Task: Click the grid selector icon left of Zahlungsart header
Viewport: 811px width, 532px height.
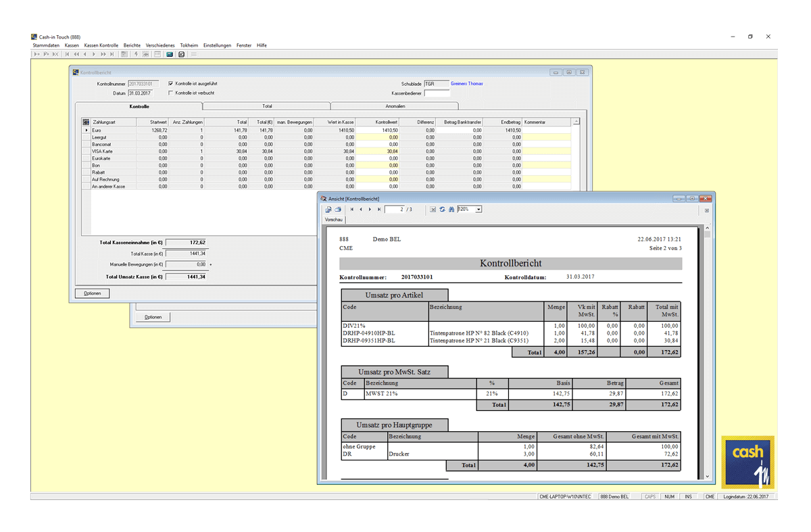Action: point(86,122)
